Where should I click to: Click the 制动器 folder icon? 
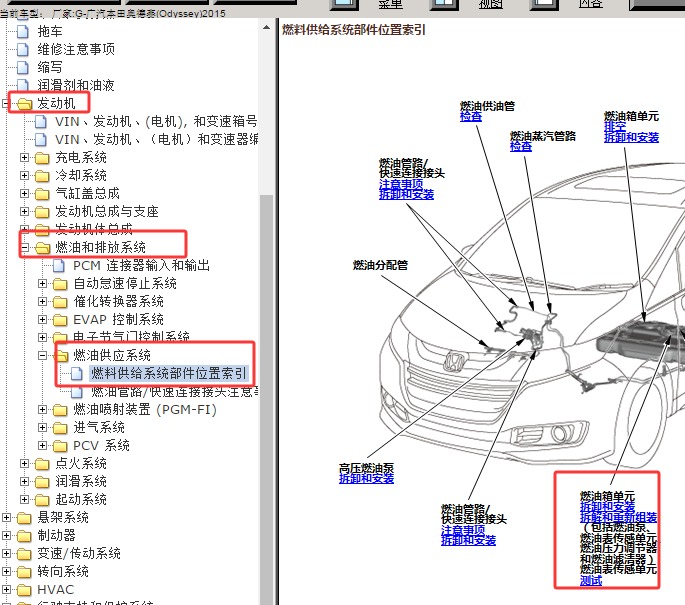pos(24,536)
